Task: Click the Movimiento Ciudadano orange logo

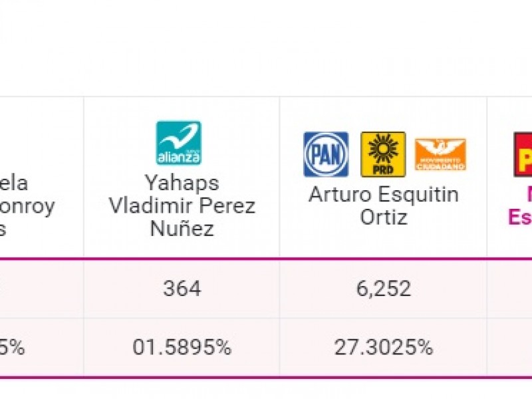Action: pos(440,154)
